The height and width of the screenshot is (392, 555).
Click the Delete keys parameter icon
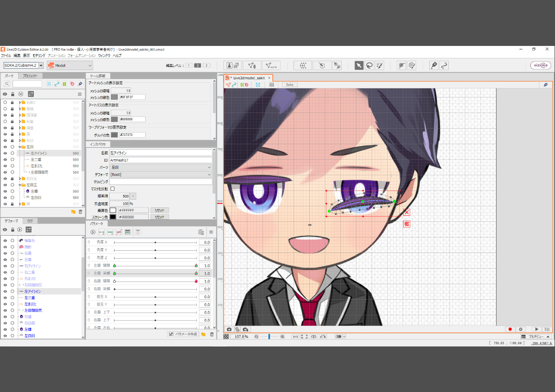tap(119, 232)
